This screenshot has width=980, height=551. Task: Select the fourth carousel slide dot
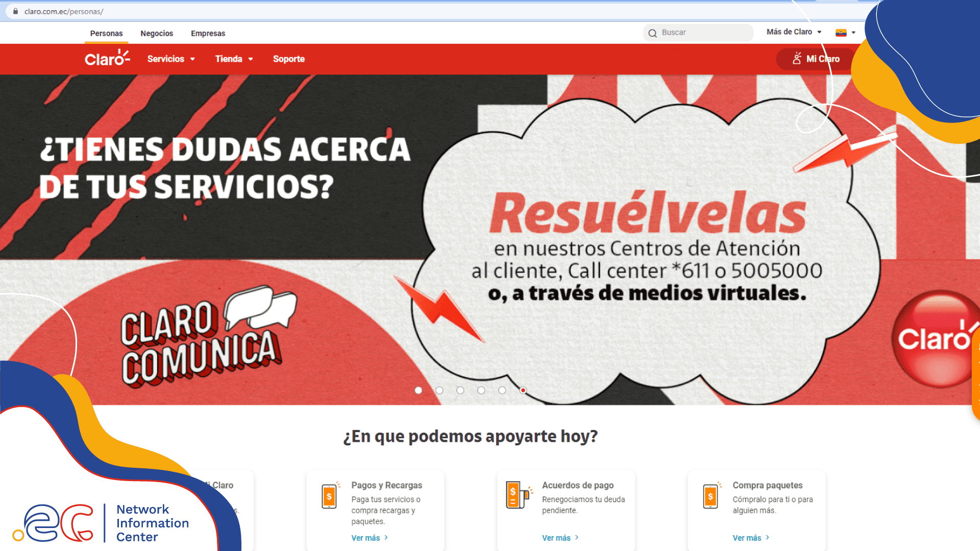(481, 390)
